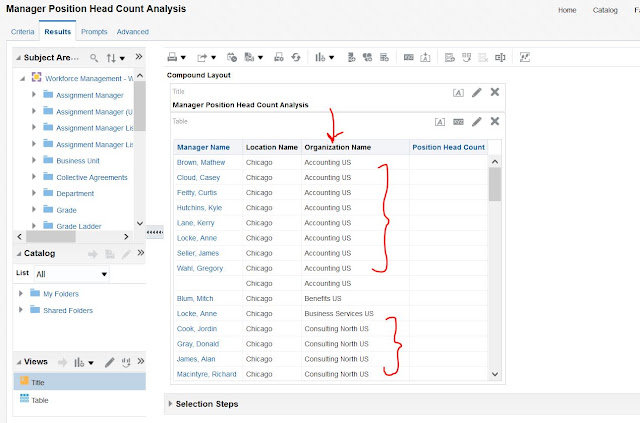Remove Title view from compound layout
Image resolution: width=640 pixels, height=423 pixels.
pos(495,92)
